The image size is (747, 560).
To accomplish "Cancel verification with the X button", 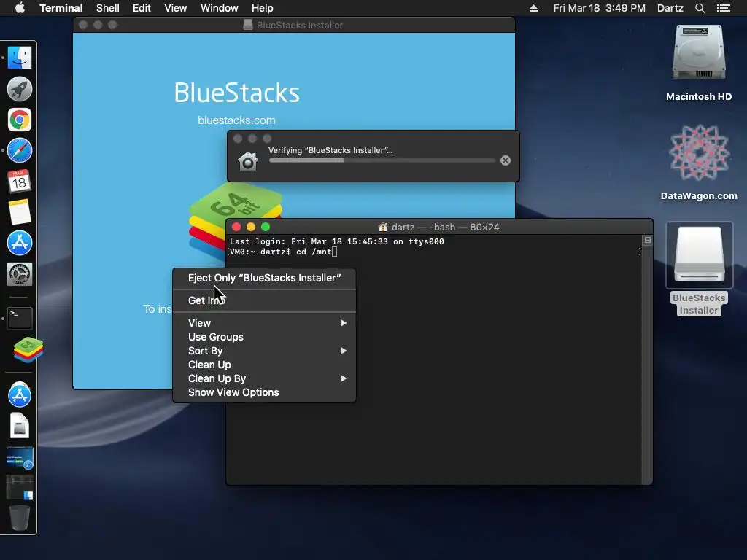I will coord(506,160).
